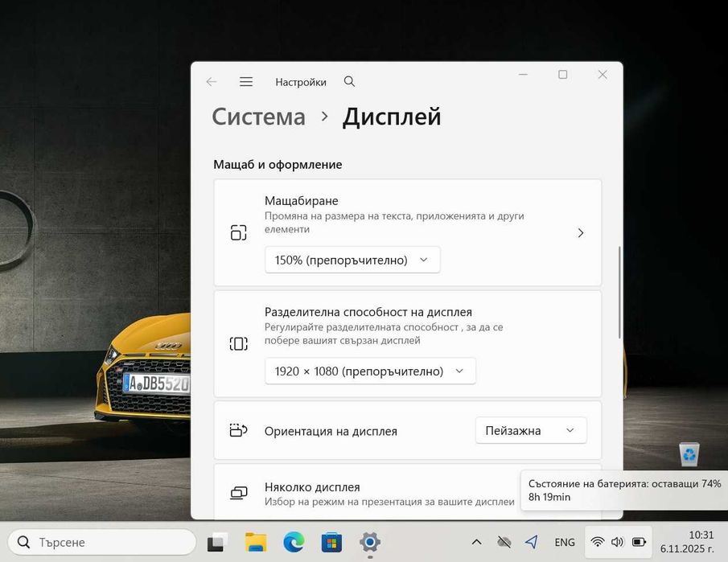Open Microsoft Store from the taskbar
The height and width of the screenshot is (562, 728).
click(331, 542)
